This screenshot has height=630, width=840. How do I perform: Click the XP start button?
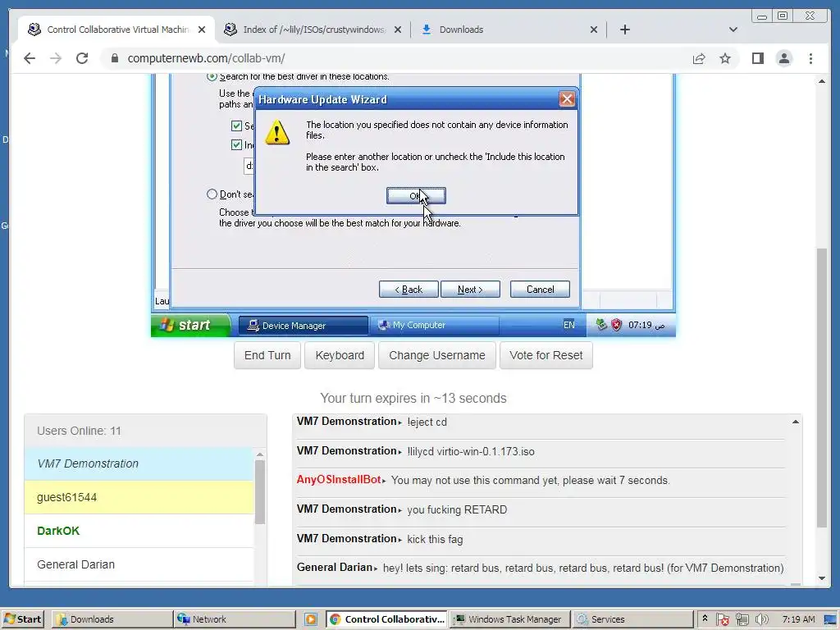pos(190,325)
